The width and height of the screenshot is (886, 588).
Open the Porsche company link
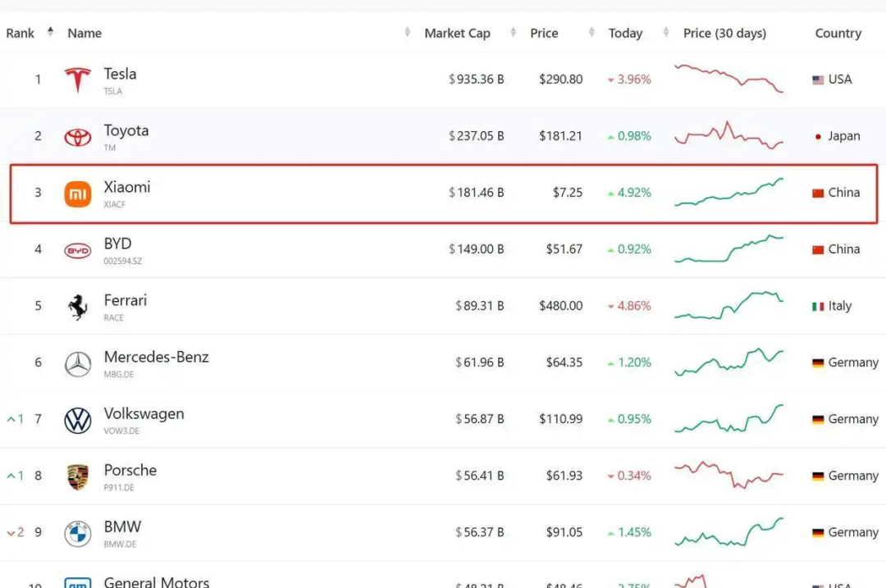130,470
